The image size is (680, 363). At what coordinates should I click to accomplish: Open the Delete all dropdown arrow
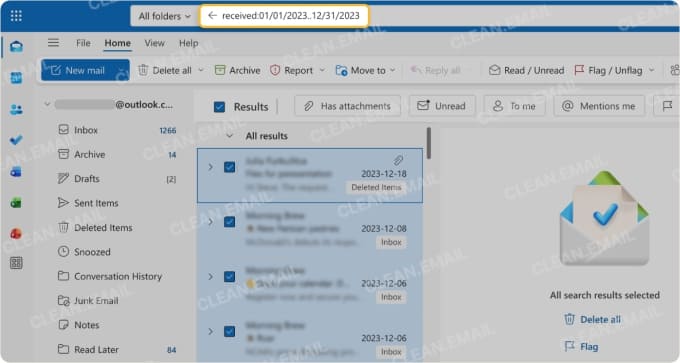201,70
